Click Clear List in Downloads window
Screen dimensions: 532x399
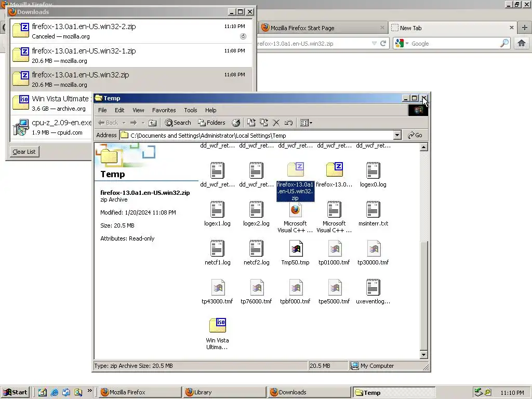pos(24,152)
